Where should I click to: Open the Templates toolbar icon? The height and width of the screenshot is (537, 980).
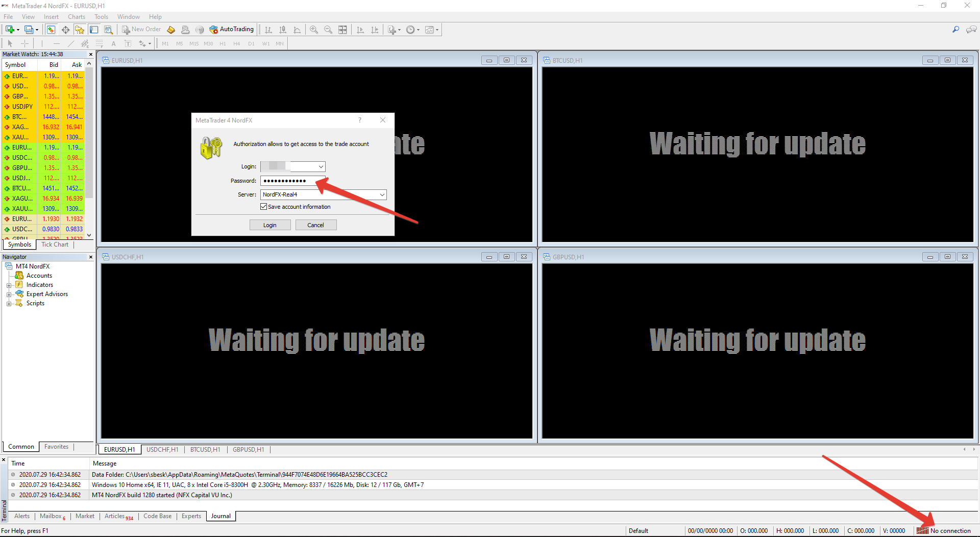[429, 30]
